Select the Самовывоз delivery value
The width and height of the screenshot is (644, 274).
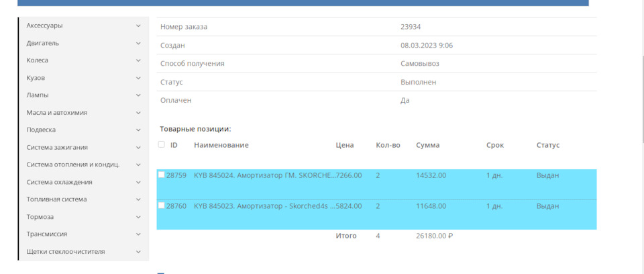point(420,64)
